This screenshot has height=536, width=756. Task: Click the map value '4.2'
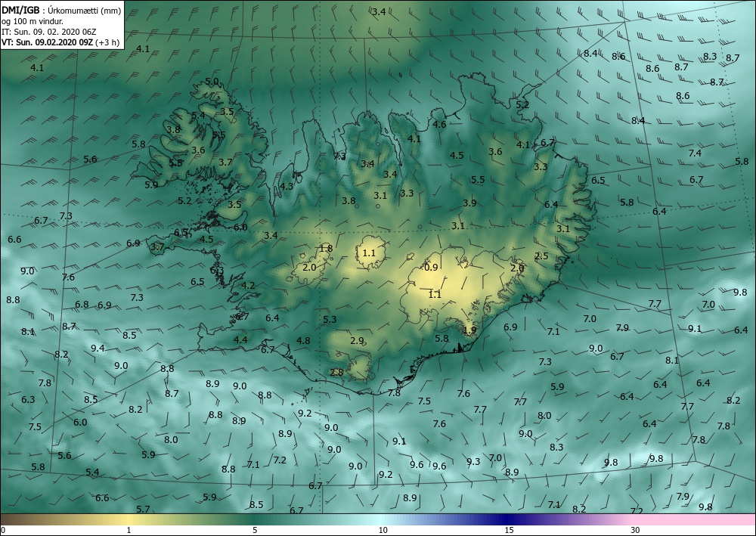248,286
